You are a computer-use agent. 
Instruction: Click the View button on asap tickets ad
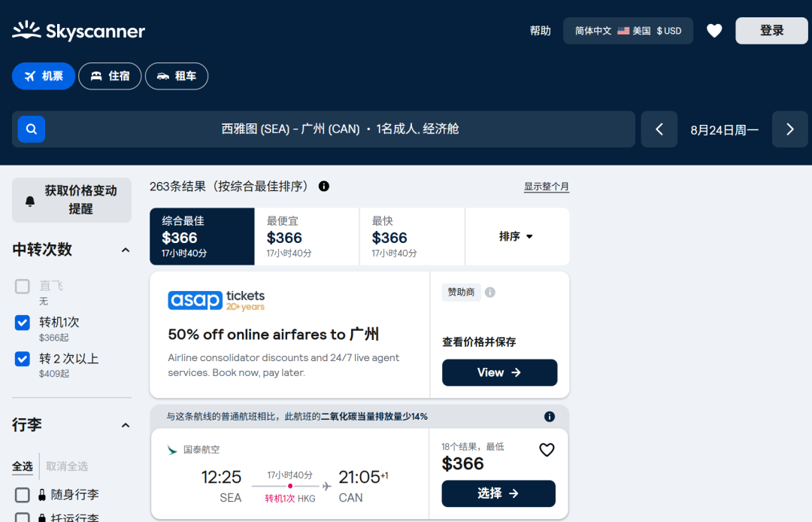point(499,372)
